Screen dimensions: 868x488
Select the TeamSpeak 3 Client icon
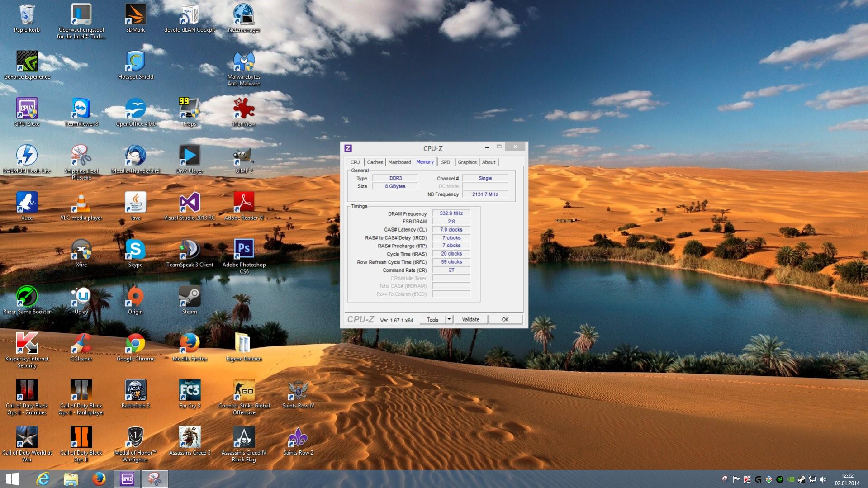click(x=190, y=254)
